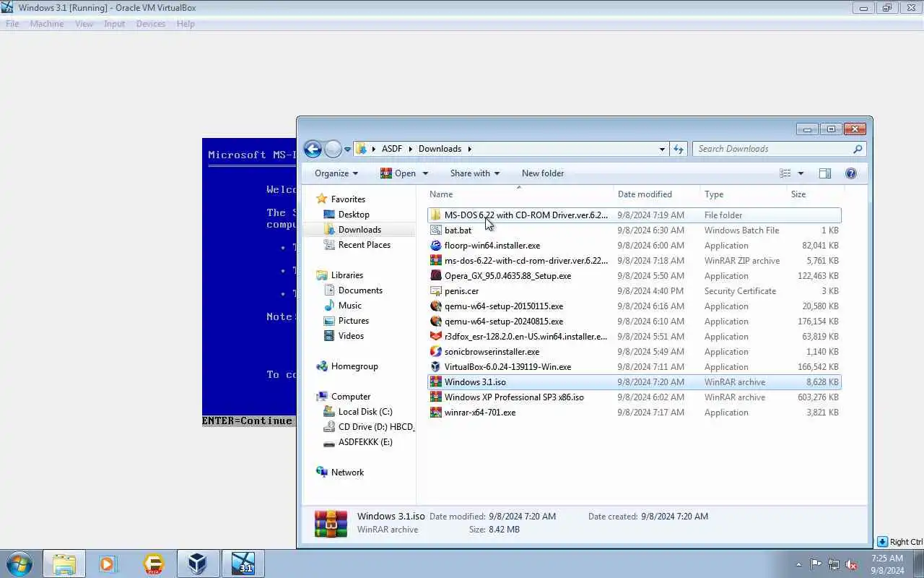Screen dimensions: 924x578
Task: Select qemu-w64-setup-20240815.exe icon
Action: (436, 322)
